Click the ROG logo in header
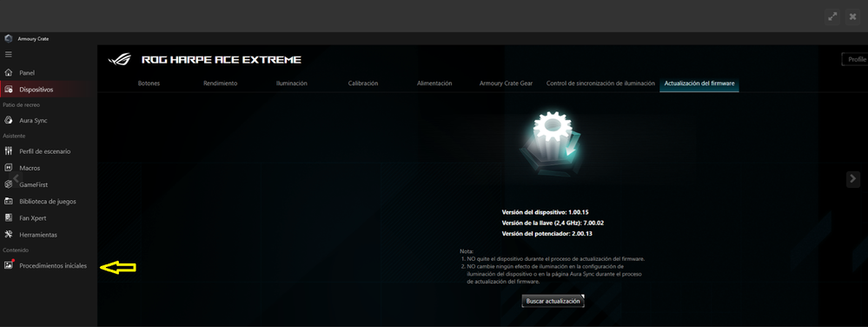The height and width of the screenshot is (327, 868). point(120,59)
